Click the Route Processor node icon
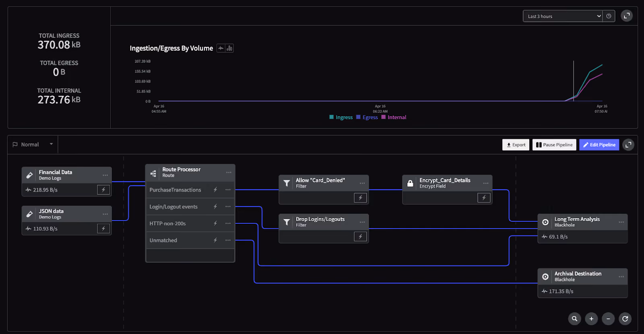644x334 pixels. [153, 173]
